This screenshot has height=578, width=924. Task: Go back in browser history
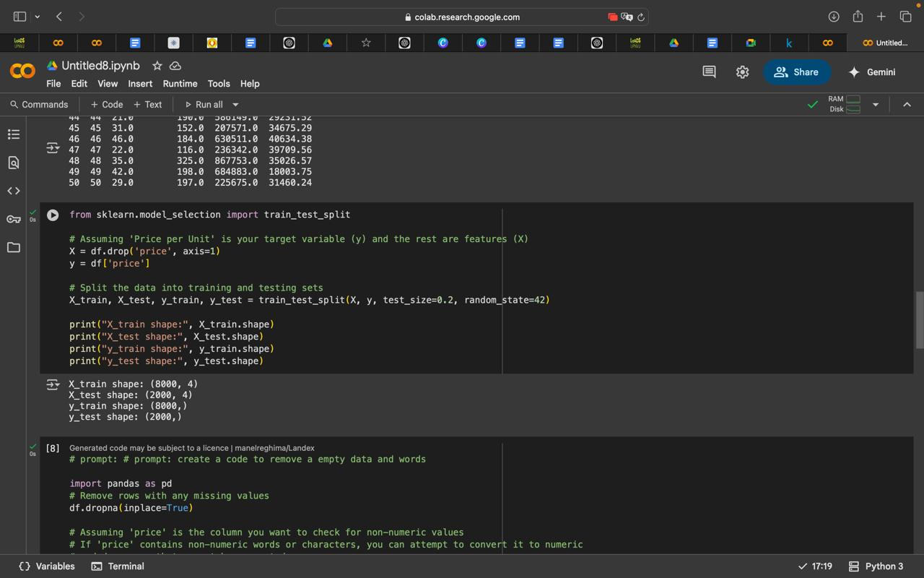pos(59,16)
